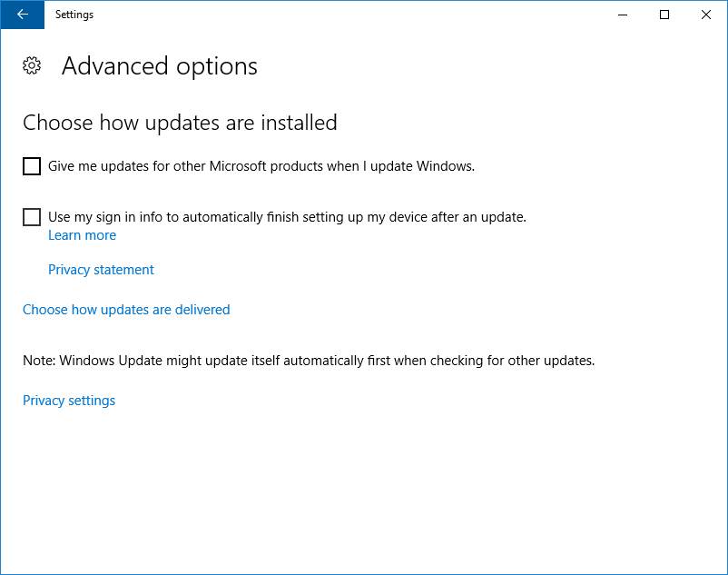
Task: Click the 'Use my sign in info' label text
Action: [287, 217]
